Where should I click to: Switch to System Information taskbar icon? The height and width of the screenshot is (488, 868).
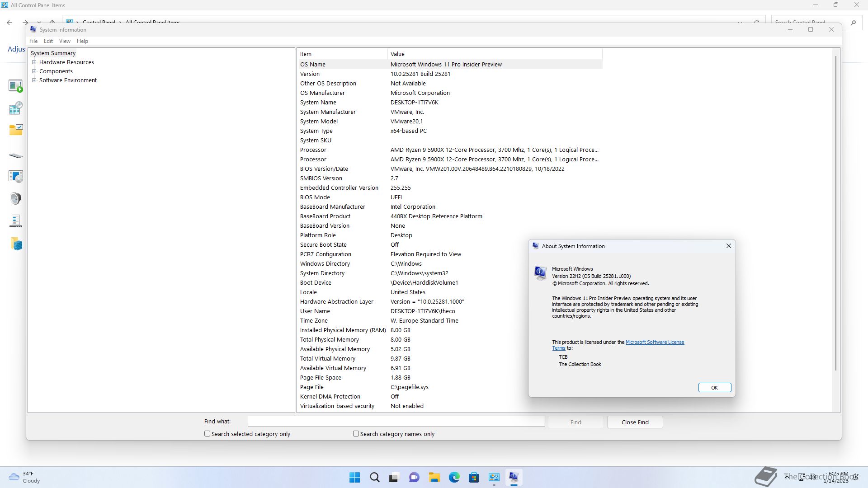point(514,478)
